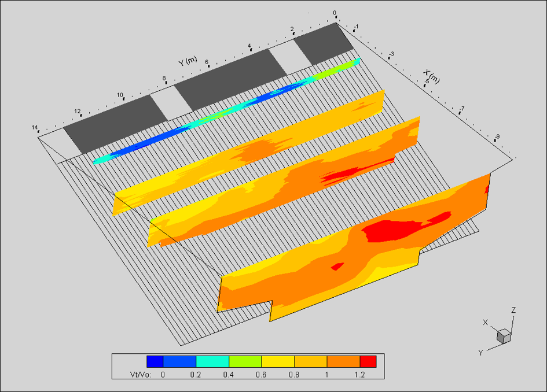Click the green legend color band
Viewport: 547px width, 392px height.
(245, 362)
